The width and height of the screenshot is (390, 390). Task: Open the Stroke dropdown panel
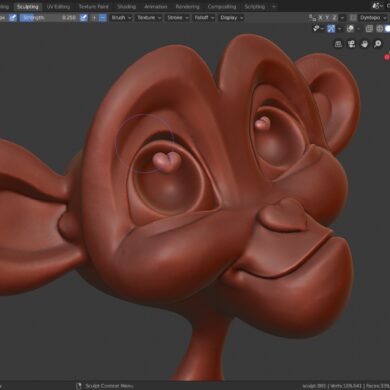(x=178, y=18)
